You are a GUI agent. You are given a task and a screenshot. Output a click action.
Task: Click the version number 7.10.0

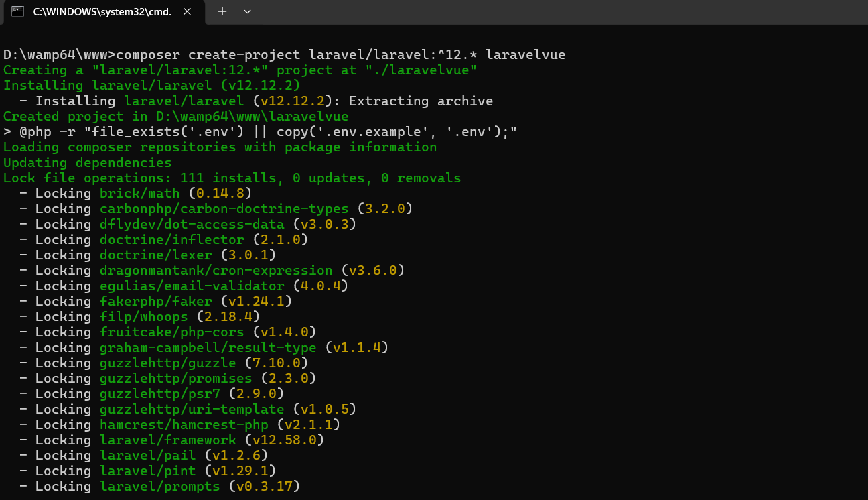click(x=277, y=363)
